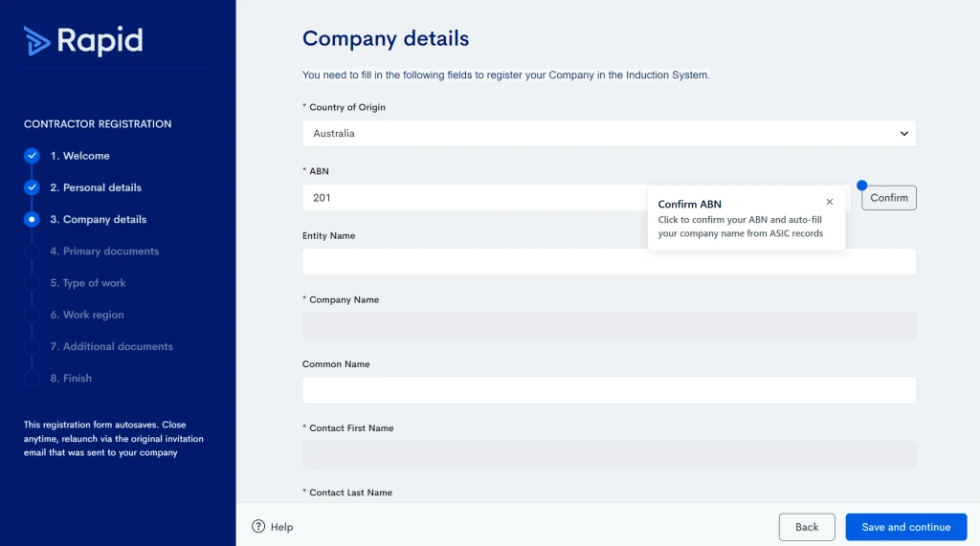
Task: Click Save and continue
Action: click(x=905, y=527)
